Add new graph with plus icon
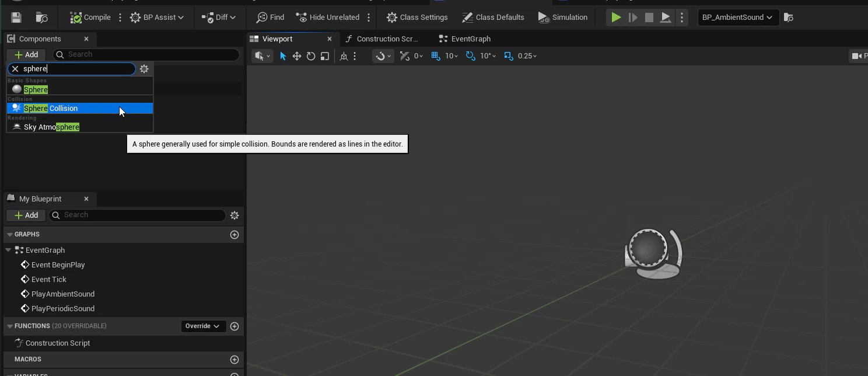 [x=235, y=234]
